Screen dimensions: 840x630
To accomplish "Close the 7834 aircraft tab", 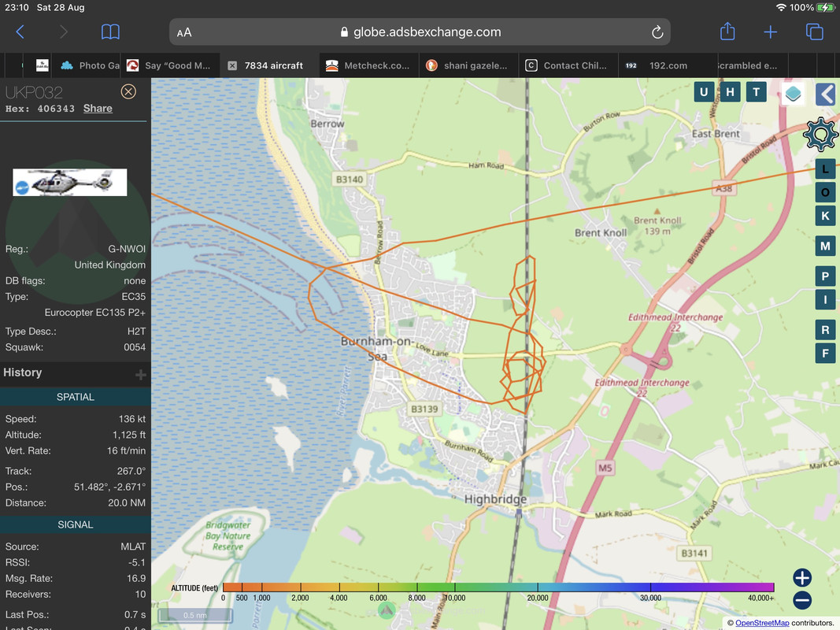I will click(232, 65).
